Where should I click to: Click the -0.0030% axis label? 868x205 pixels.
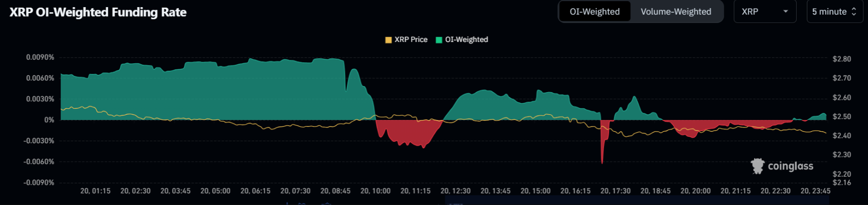[x=38, y=141]
